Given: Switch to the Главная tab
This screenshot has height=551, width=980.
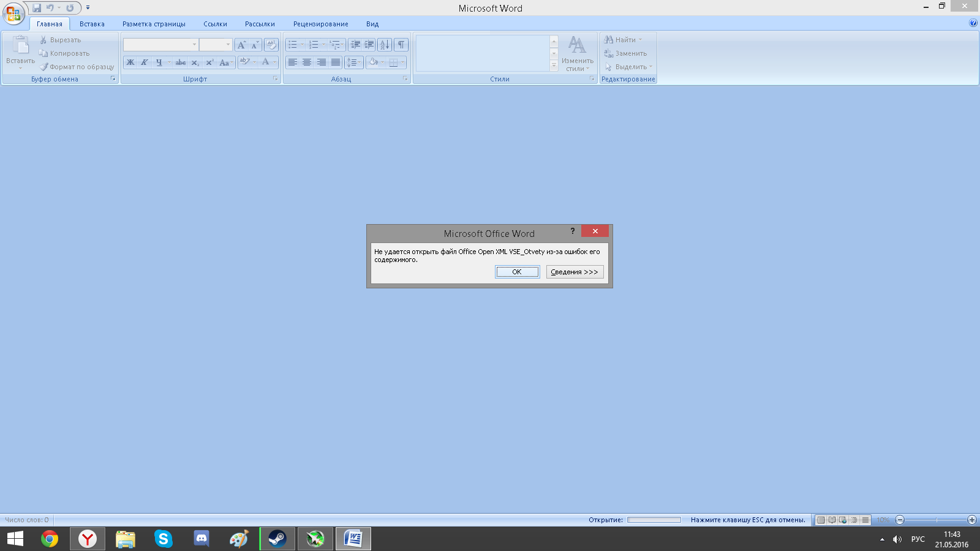Looking at the screenshot, I should (x=50, y=24).
